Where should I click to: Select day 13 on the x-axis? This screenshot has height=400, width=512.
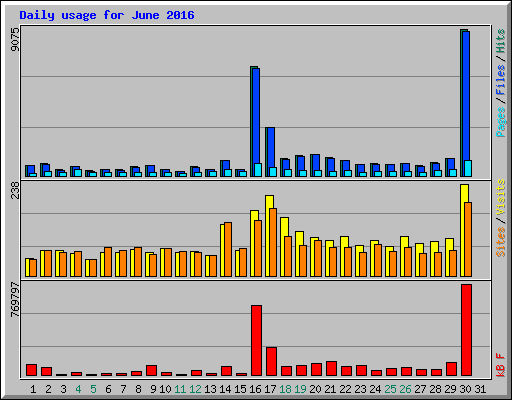[210, 389]
